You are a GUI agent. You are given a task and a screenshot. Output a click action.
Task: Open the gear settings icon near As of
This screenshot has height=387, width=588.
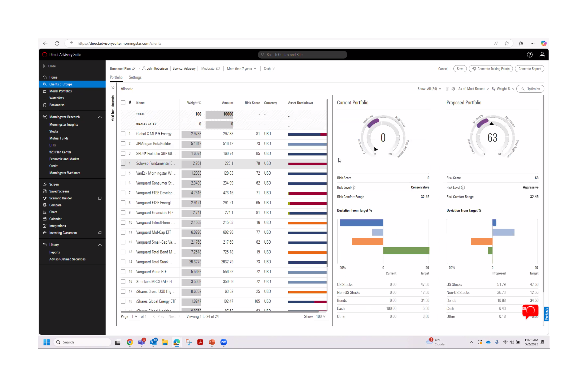click(453, 89)
